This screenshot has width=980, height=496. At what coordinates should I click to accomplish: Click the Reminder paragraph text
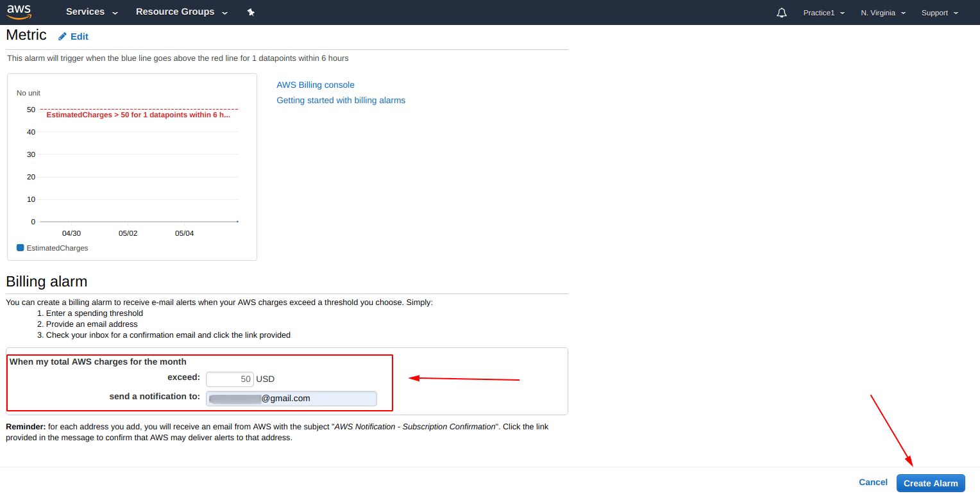(x=277, y=432)
